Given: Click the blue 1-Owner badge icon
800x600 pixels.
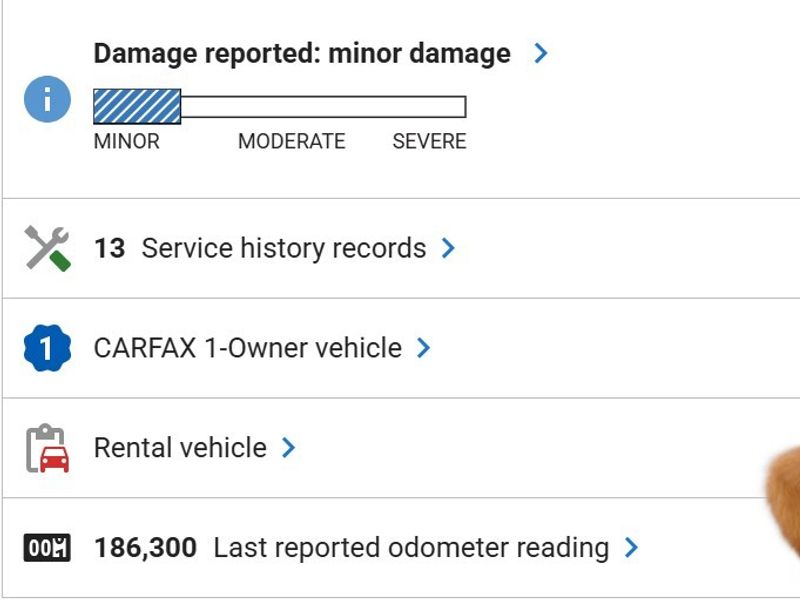Looking at the screenshot, I should [46, 348].
